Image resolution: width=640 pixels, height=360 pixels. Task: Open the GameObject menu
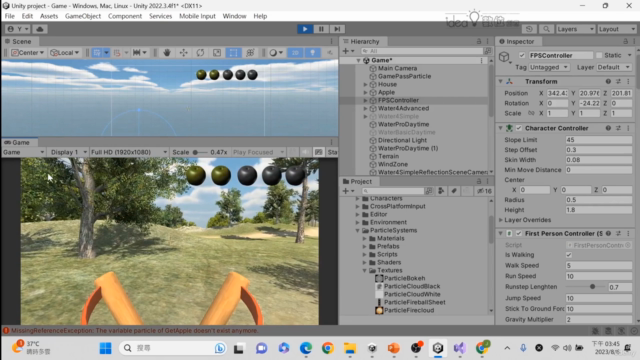tap(83, 16)
